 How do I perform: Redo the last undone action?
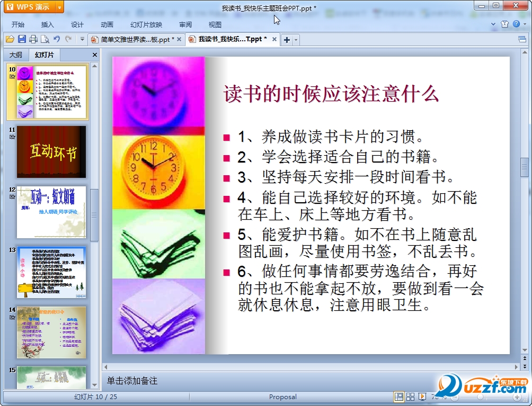point(68,39)
